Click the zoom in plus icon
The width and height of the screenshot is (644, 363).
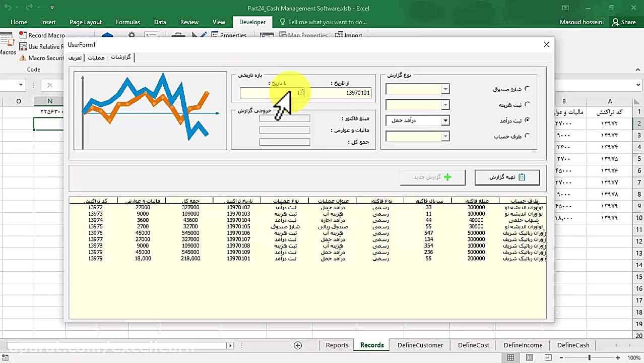pyautogui.click(x=618, y=357)
